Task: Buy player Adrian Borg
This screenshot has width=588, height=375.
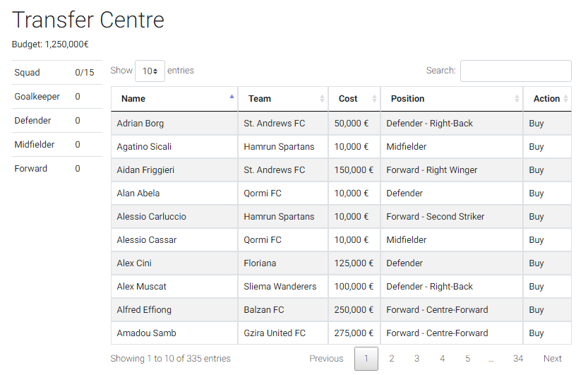Action: pos(536,124)
